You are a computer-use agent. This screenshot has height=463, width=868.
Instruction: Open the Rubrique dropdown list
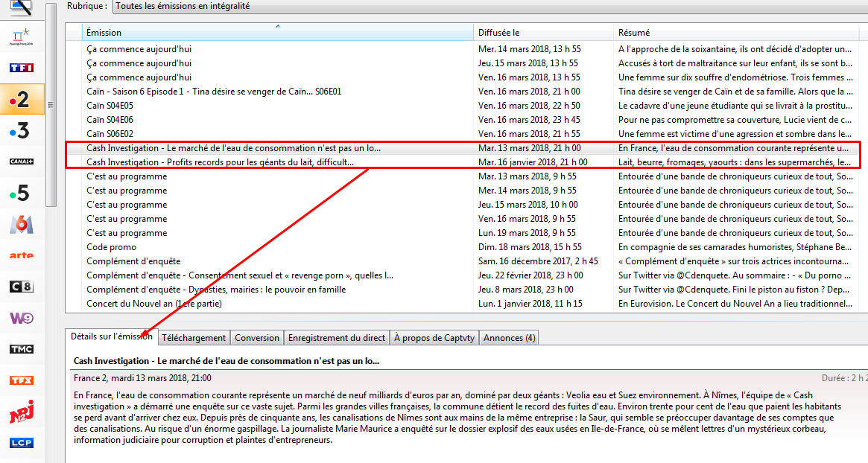pos(484,6)
